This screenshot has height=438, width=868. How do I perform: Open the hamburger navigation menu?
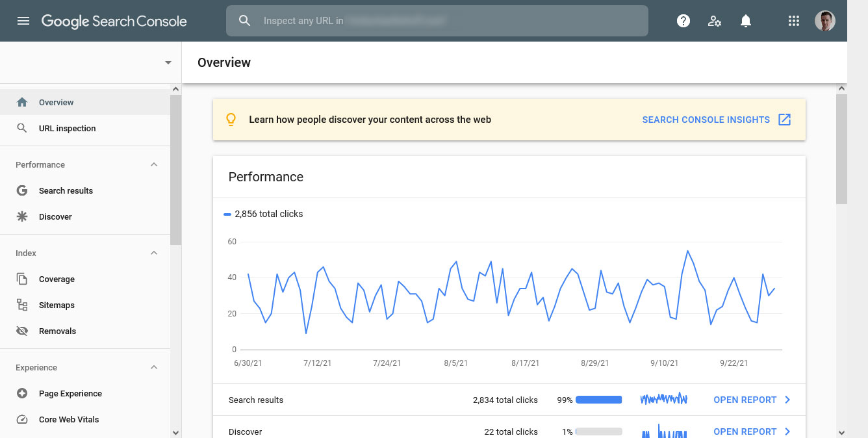click(x=23, y=21)
